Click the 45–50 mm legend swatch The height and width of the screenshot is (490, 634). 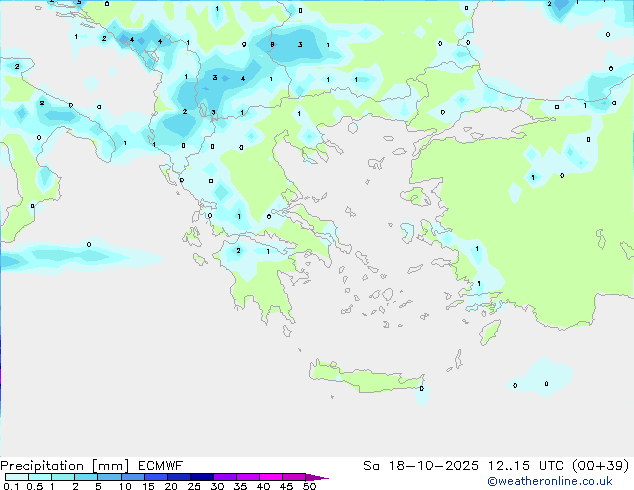[294, 477]
